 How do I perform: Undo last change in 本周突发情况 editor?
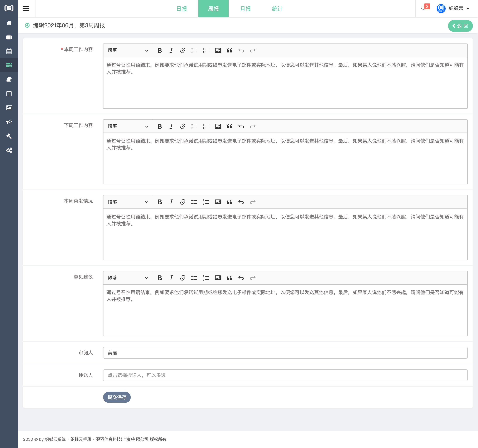[241, 202]
